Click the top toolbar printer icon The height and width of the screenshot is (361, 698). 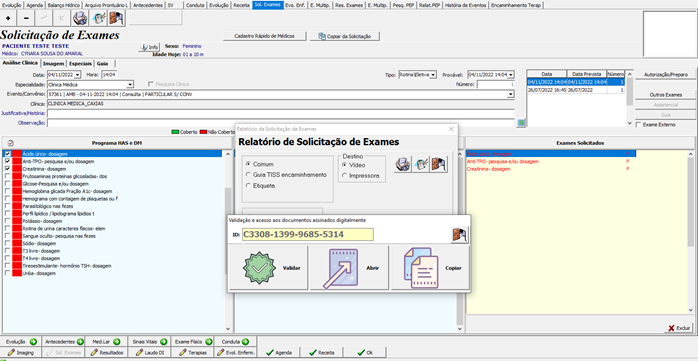tap(81, 18)
